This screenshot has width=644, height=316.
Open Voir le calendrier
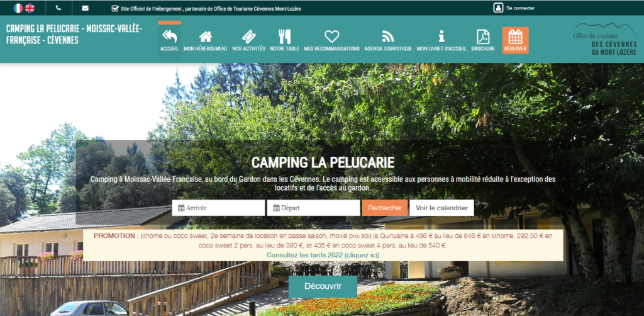click(441, 208)
